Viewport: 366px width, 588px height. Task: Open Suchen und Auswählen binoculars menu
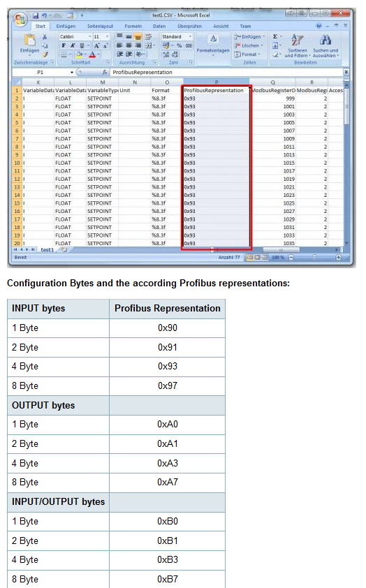pyautogui.click(x=325, y=46)
